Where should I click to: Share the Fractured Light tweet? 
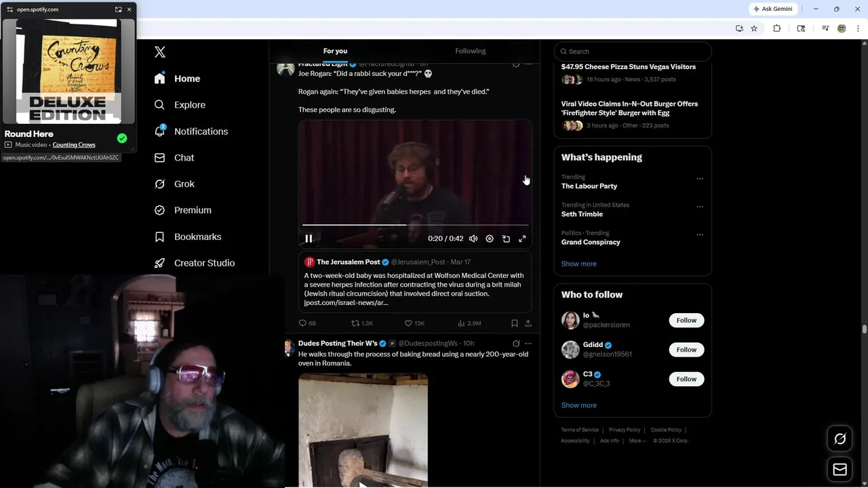[x=528, y=323]
